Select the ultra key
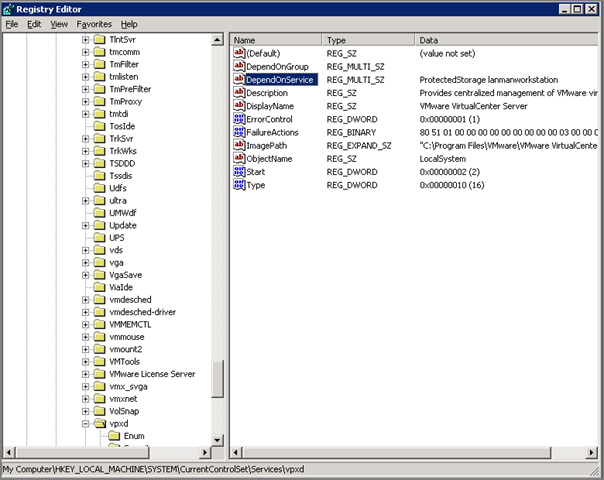The height and width of the screenshot is (480, 604). (117, 200)
